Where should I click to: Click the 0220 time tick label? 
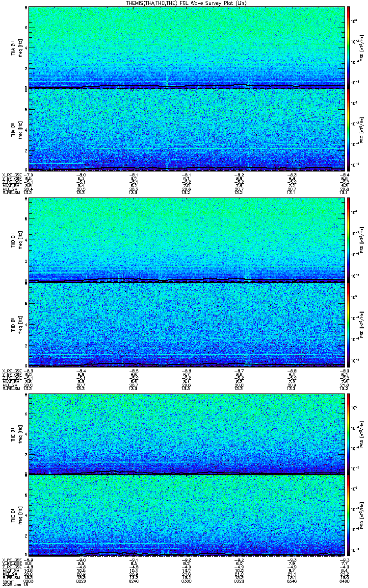coord(81,581)
